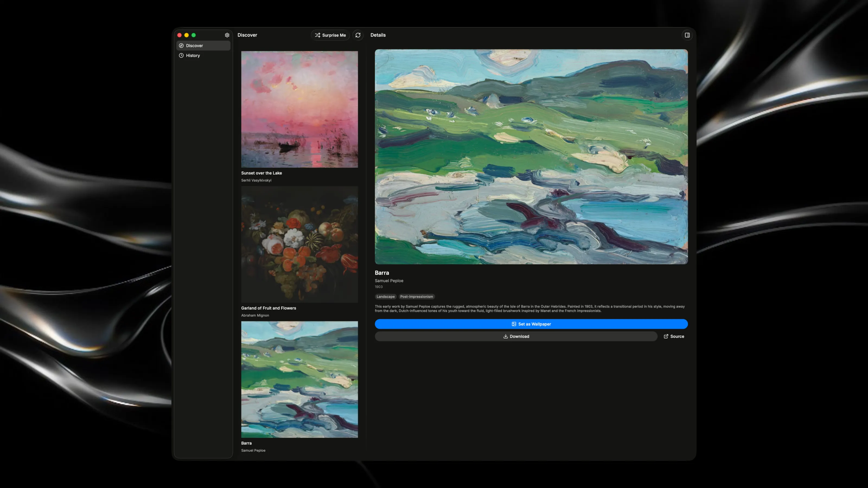Minimize the window with the yellow button
This screenshot has width=868, height=488.
187,35
